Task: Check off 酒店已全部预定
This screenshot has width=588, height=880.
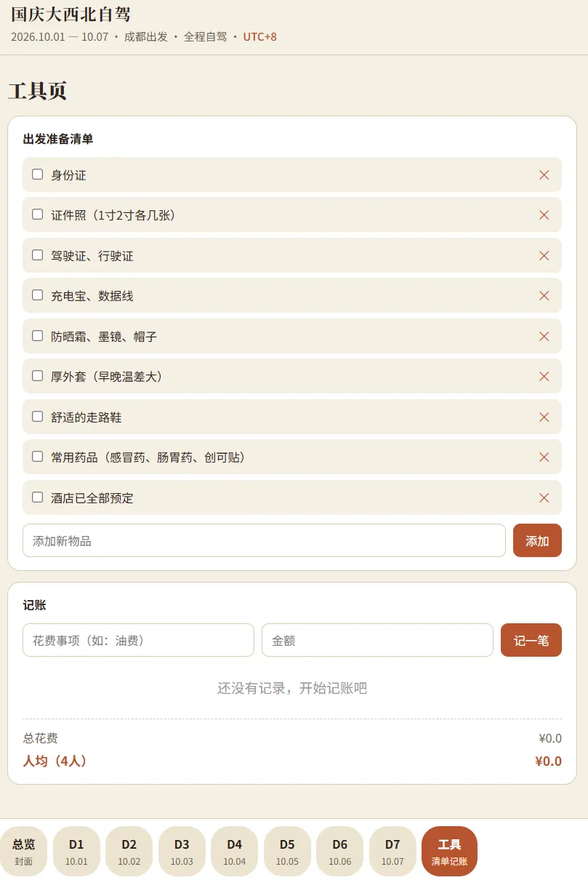Action: 38,497
